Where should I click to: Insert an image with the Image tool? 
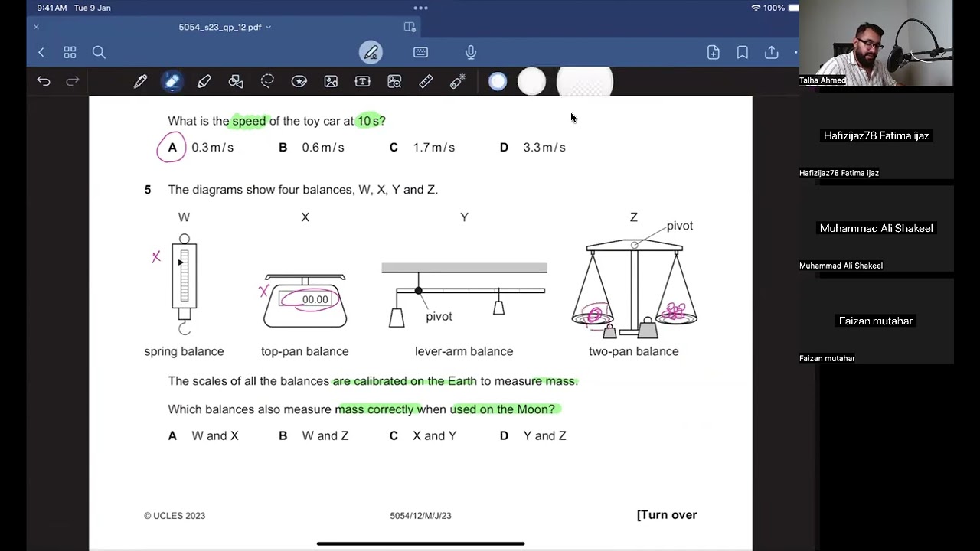(x=331, y=81)
